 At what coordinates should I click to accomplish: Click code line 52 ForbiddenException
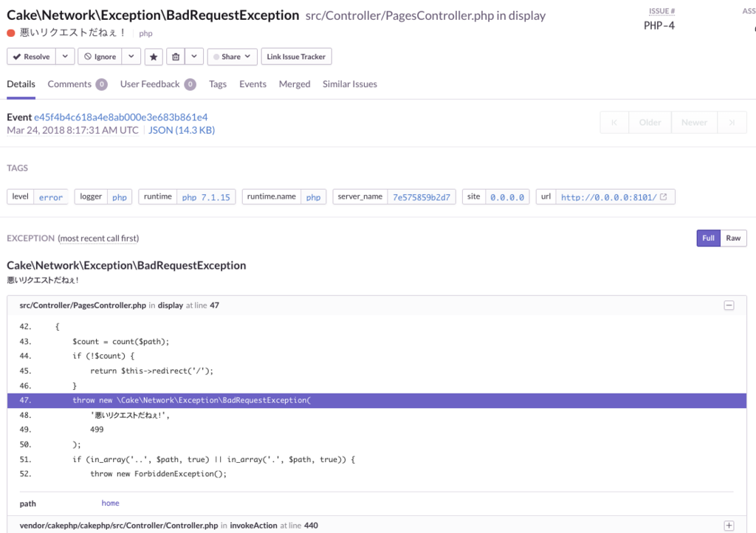click(x=158, y=474)
